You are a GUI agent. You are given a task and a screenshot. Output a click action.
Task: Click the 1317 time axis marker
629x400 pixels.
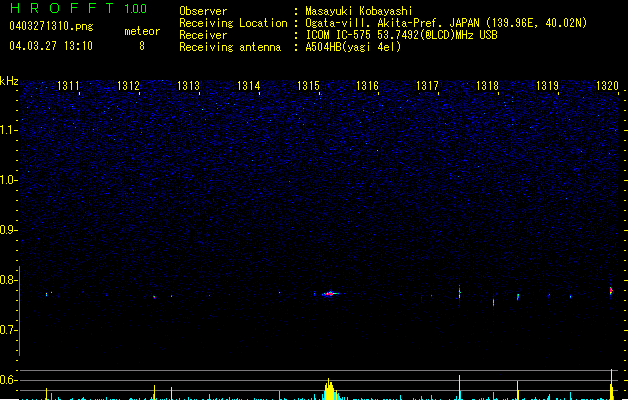427,86
